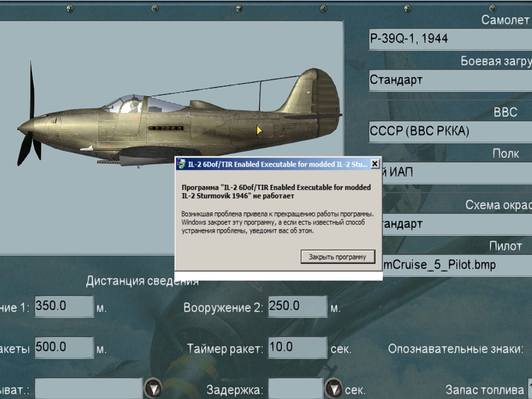Open the ВВС dropdown showing СССР (ВВС РККА)
Screen dimensions: 532x399
point(450,131)
